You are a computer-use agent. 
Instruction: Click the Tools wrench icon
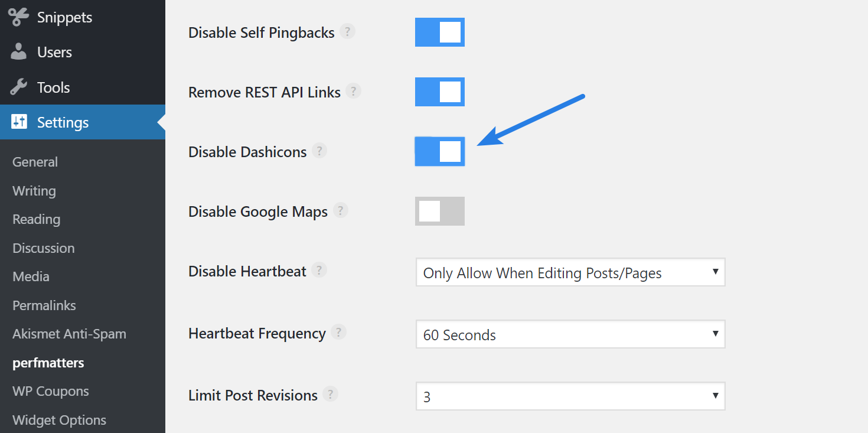tap(18, 87)
